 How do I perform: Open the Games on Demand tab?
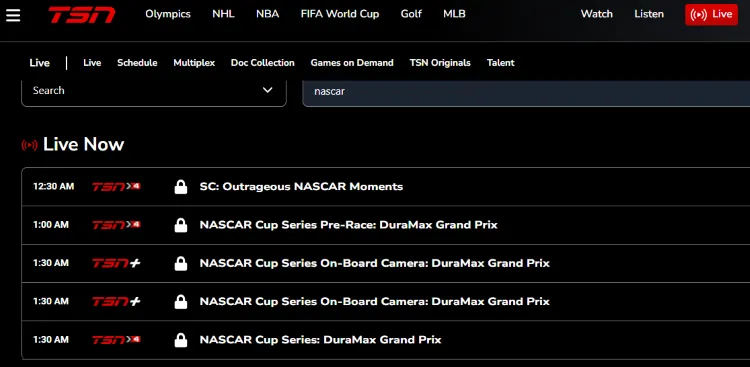(352, 63)
